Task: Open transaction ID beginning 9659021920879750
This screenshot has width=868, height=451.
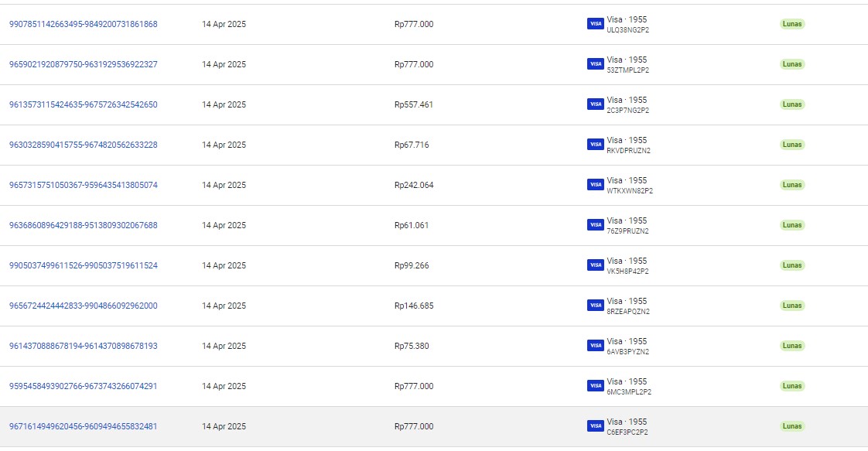Action: [83, 64]
